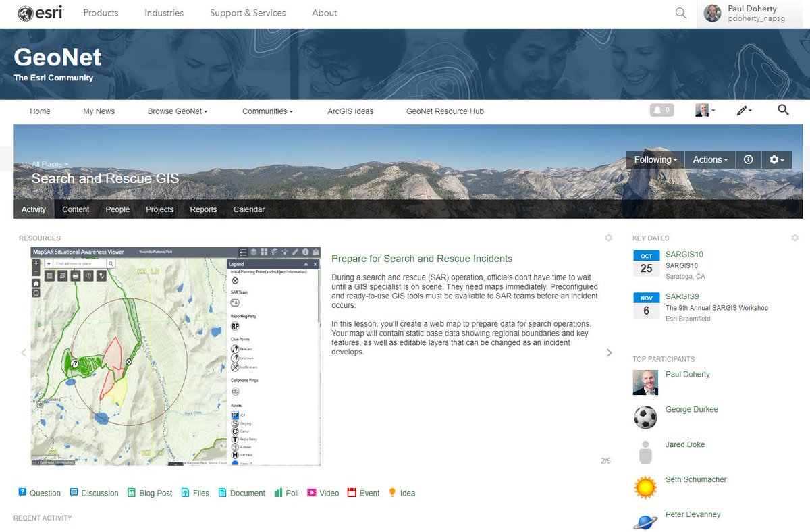Open the gear manage dropdown in banner
Image resolution: width=810 pixels, height=532 pixels.
pos(776,160)
